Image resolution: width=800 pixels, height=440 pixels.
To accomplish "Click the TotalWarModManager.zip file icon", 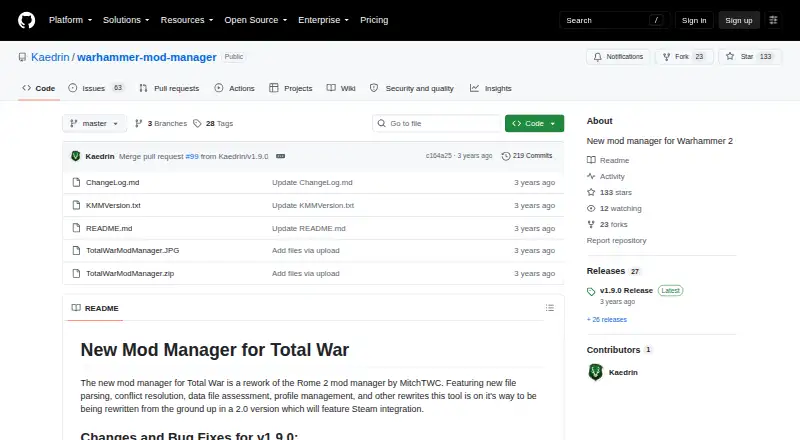I will click(x=76, y=273).
